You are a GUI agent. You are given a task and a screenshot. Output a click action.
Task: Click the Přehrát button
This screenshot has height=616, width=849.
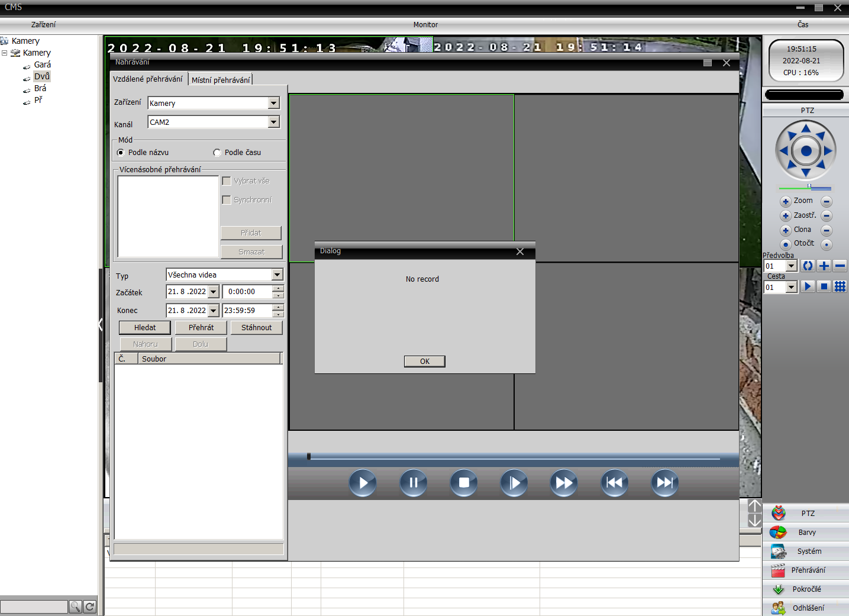tap(201, 328)
